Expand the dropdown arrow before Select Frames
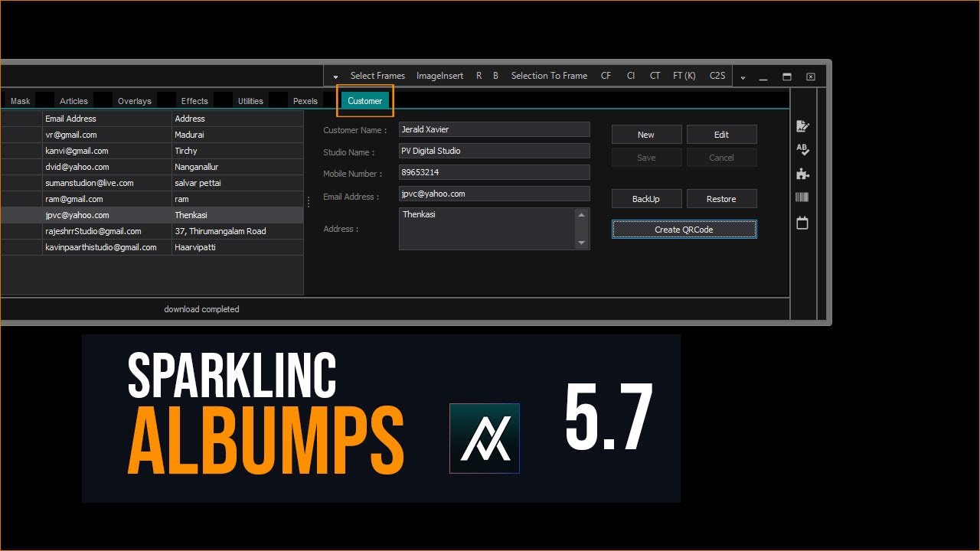Viewport: 980px width, 551px height. tap(335, 77)
